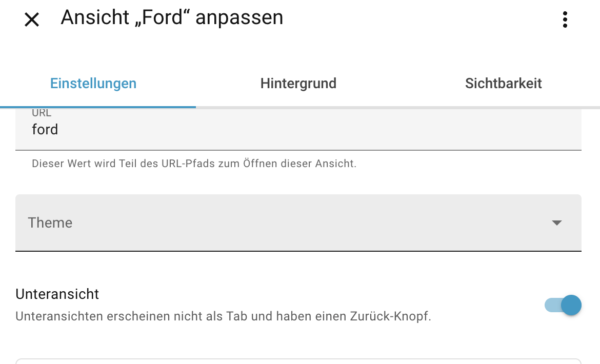
Task: Click the "Theme" placeholder label
Action: pos(50,223)
